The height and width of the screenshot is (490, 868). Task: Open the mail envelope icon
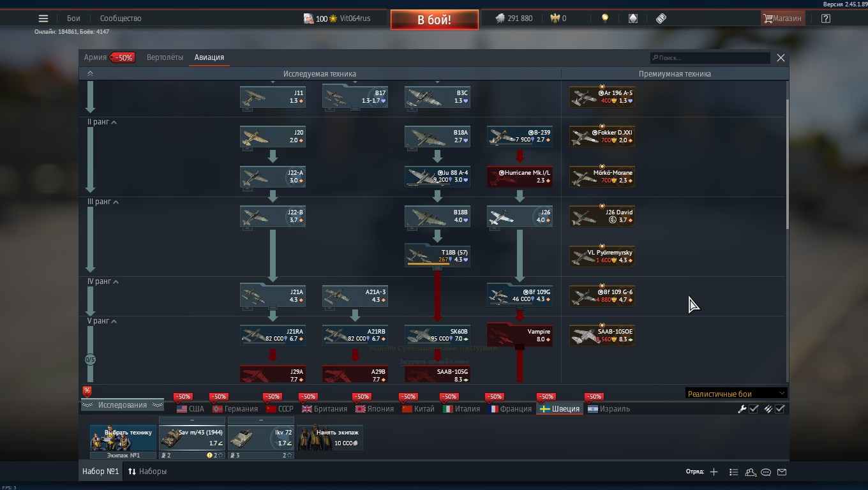tap(782, 472)
